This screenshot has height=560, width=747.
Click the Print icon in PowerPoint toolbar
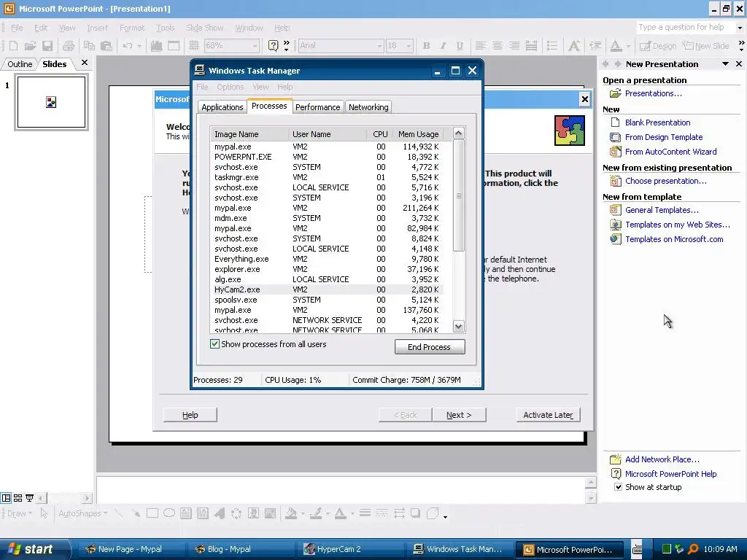pos(69,46)
